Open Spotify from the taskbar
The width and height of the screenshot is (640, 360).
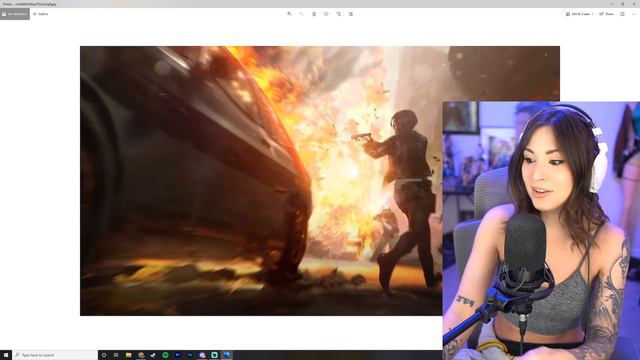(x=165, y=355)
